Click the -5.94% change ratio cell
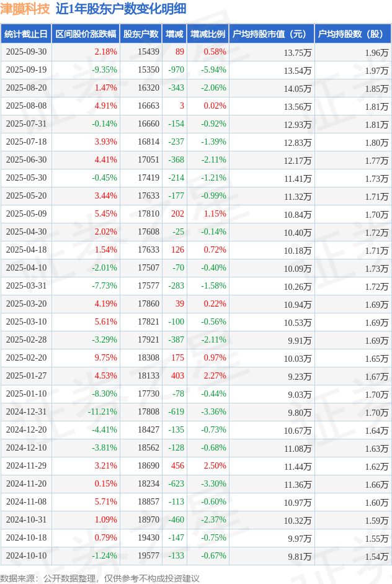392x584 pixels. pyautogui.click(x=213, y=70)
